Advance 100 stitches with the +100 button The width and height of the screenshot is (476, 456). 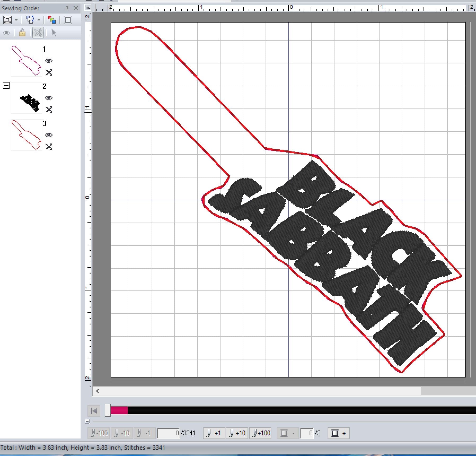click(260, 433)
